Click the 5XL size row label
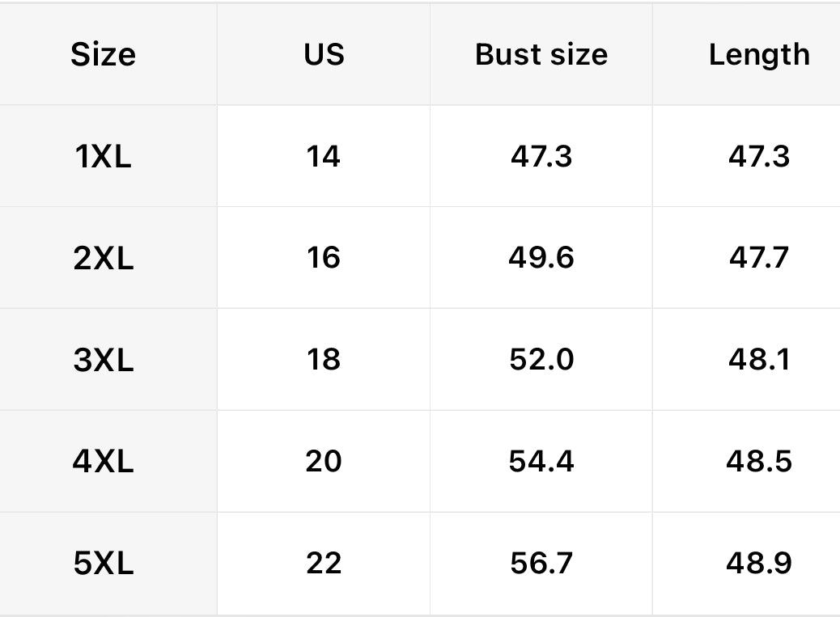This screenshot has width=840, height=617. pos(103,564)
